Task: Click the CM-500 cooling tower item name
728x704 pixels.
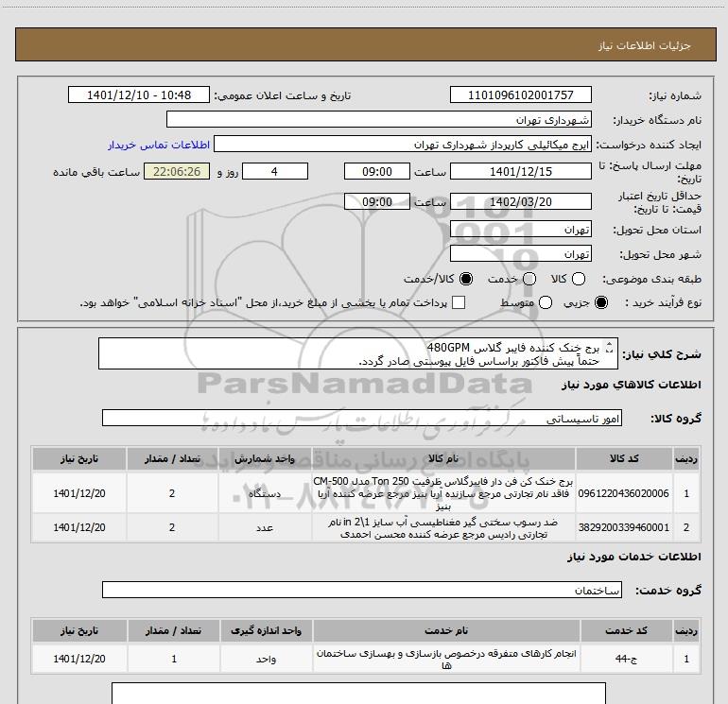Action: 443,493
